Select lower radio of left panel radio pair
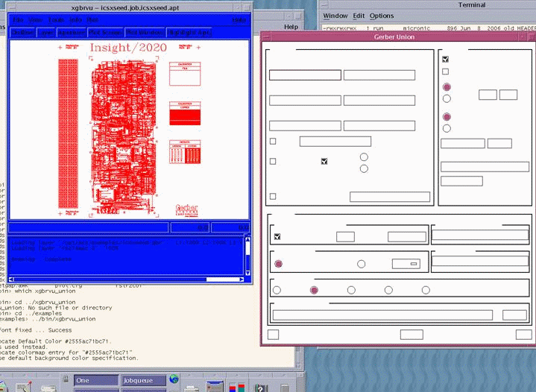The width and height of the screenshot is (536, 392). coord(364,168)
